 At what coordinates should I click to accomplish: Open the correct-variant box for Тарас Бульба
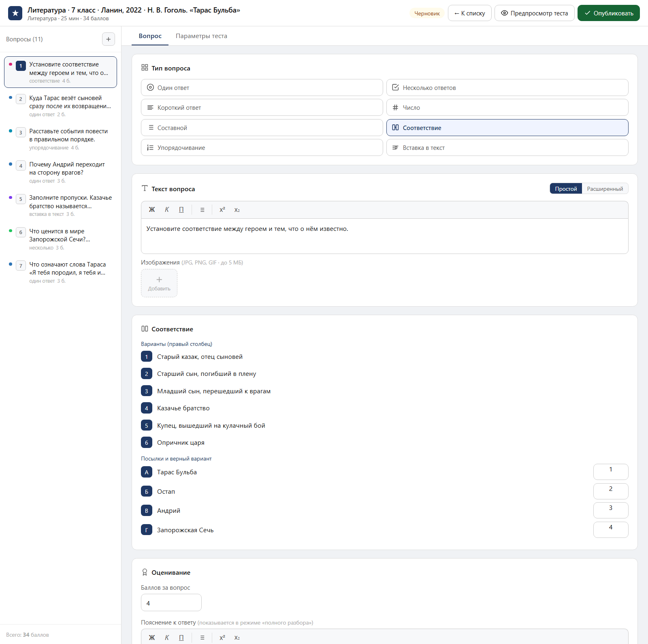point(611,472)
